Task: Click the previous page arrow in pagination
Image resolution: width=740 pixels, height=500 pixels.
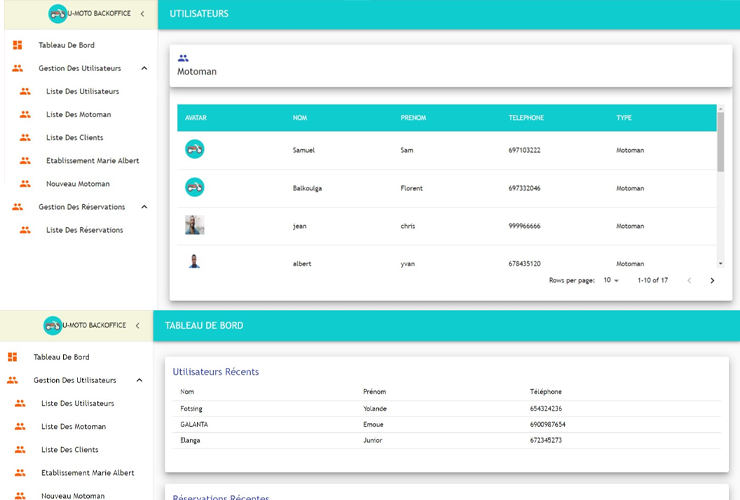Action: pos(688,281)
